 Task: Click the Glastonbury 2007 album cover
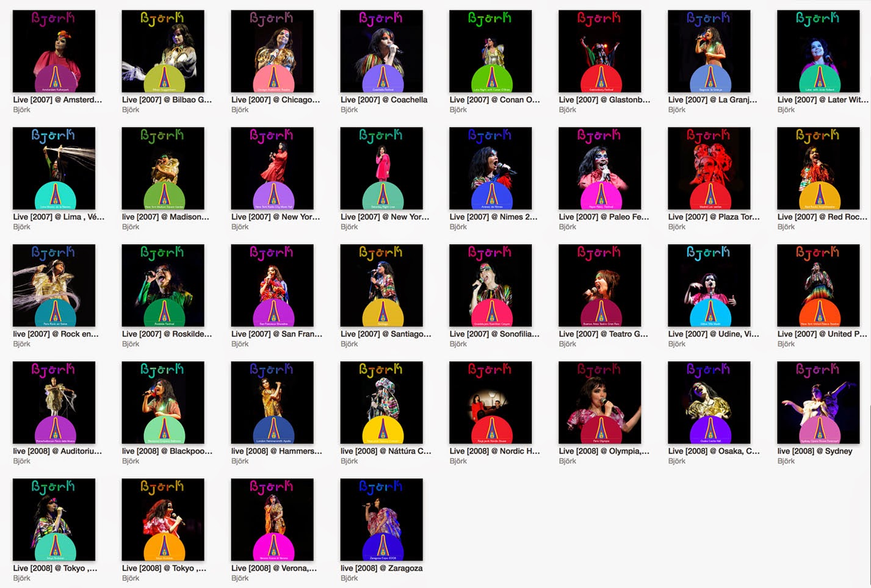(x=600, y=51)
